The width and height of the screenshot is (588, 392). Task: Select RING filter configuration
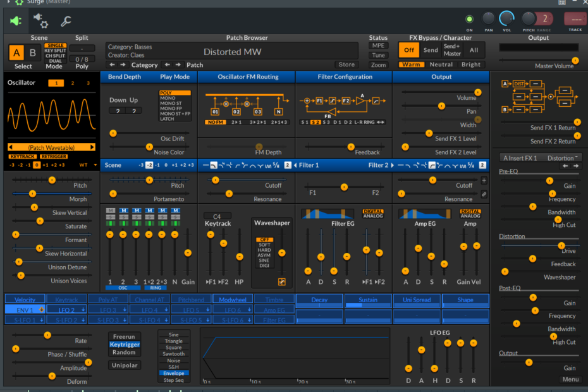click(369, 122)
